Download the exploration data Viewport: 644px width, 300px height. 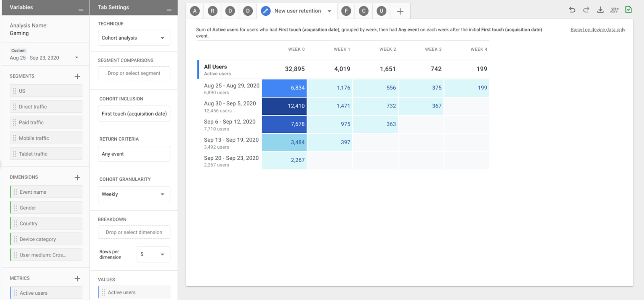[600, 10]
